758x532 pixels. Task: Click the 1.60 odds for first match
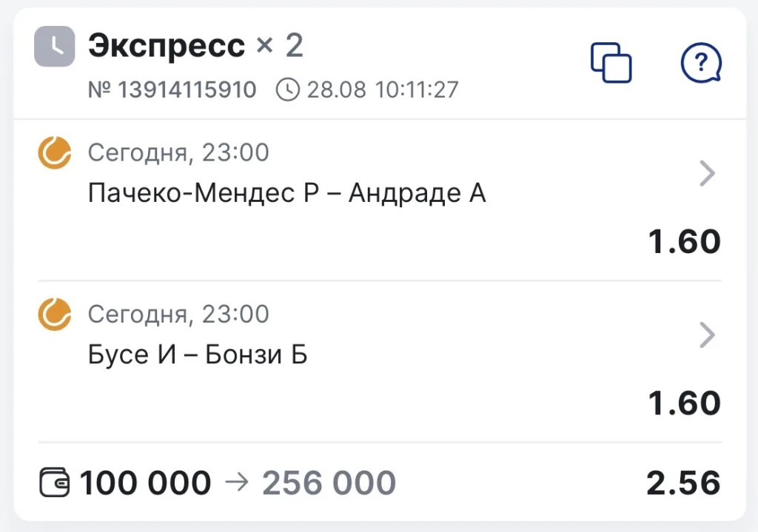pyautogui.click(x=684, y=242)
